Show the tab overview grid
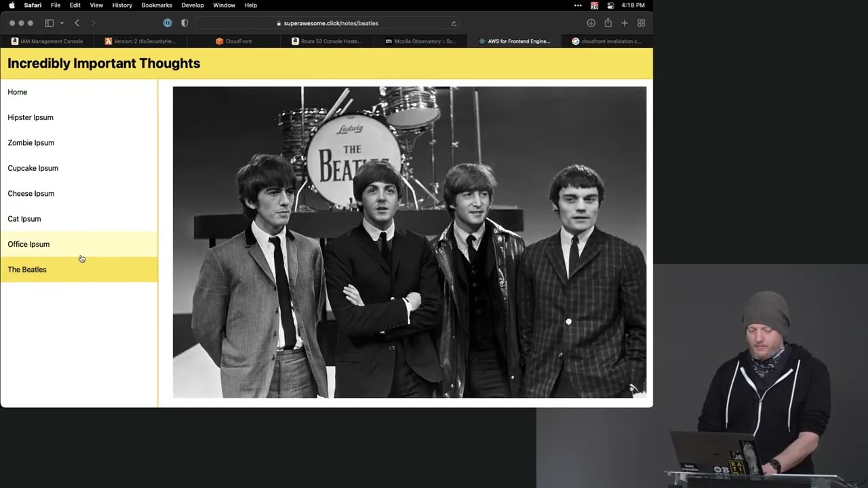 coord(642,23)
